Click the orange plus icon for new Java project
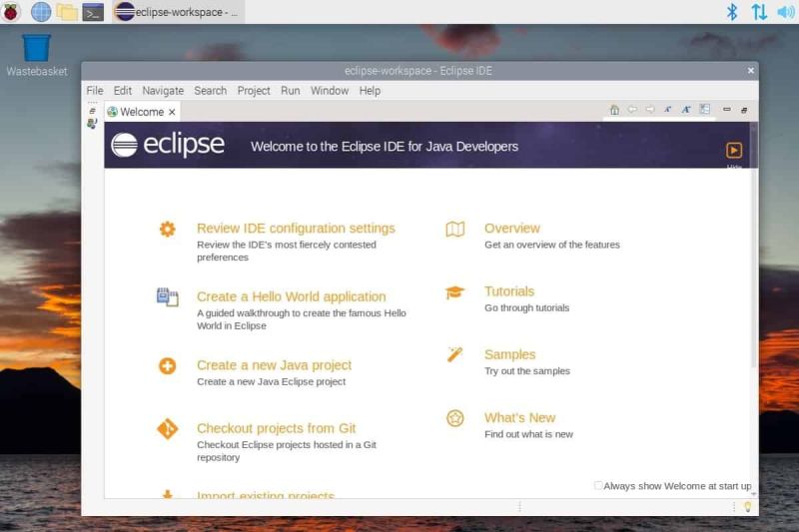This screenshot has width=799, height=532. pos(167,365)
